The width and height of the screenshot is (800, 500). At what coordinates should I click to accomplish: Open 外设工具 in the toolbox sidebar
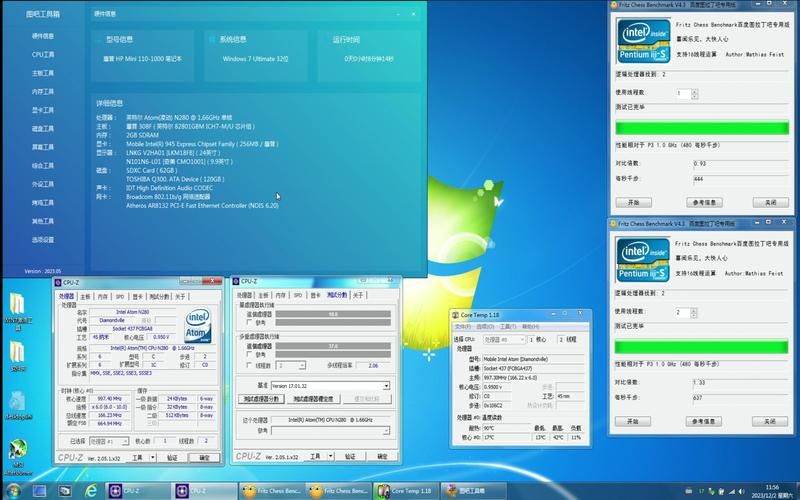point(43,184)
